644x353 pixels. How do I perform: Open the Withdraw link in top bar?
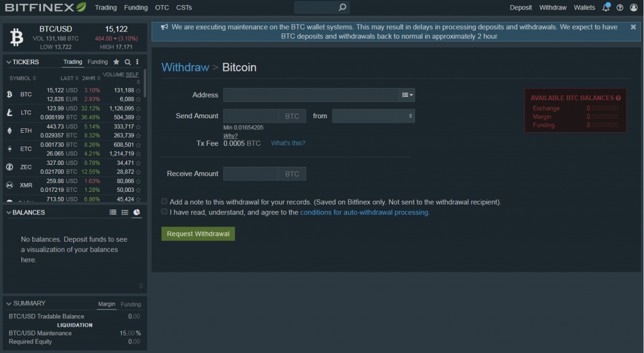(553, 8)
